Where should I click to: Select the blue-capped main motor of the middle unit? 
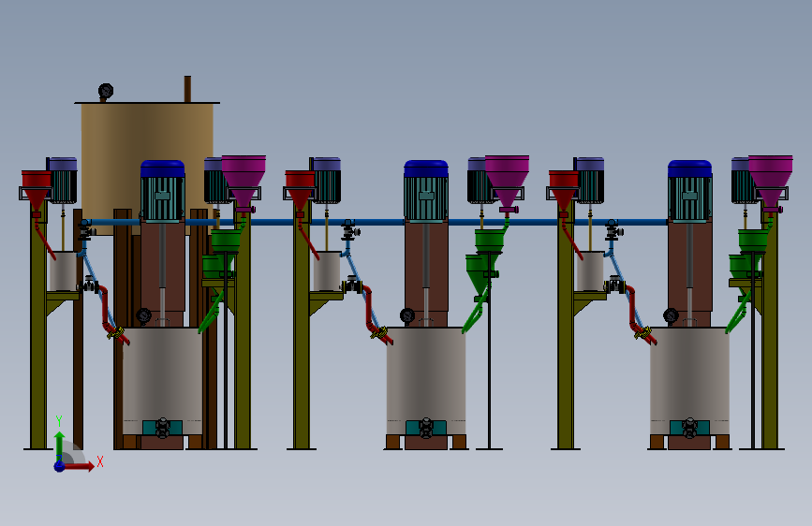[426, 191]
